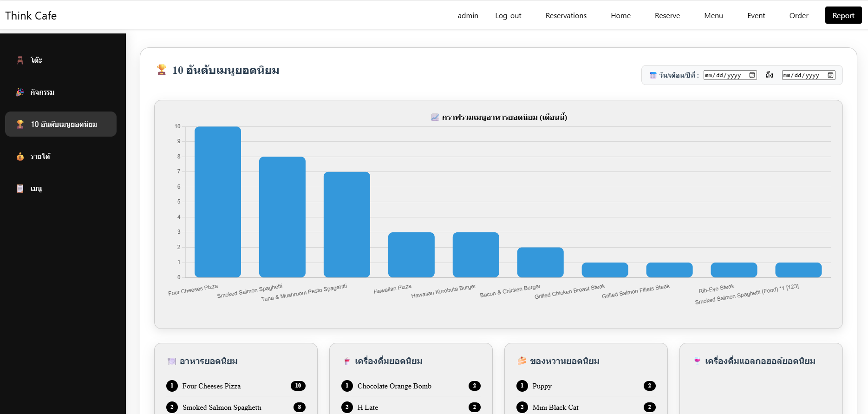The height and width of the screenshot is (414, 868).
Task: Click the party popper icon for กิจกรรม
Action: tap(20, 92)
